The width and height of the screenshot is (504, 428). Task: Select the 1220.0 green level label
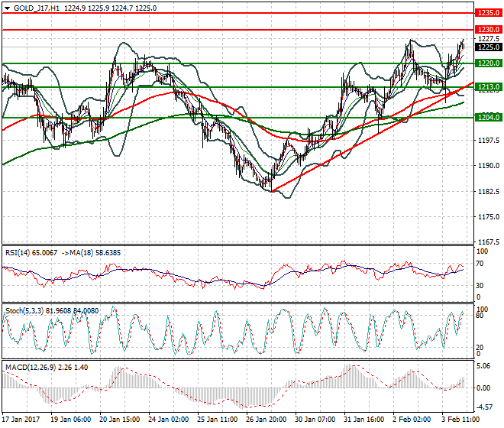489,63
